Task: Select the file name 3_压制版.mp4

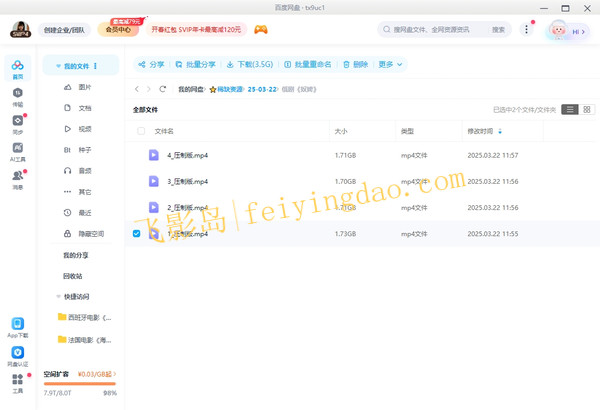Action: coord(188,181)
